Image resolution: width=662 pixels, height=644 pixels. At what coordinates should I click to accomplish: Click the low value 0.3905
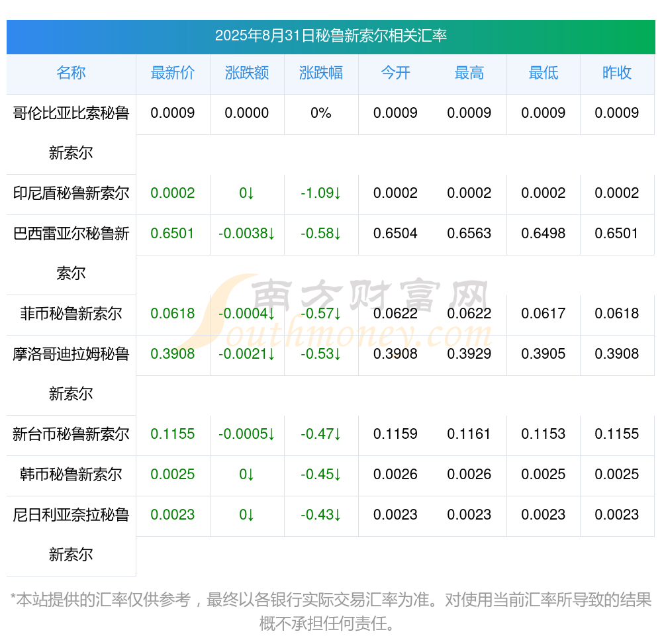[544, 353]
